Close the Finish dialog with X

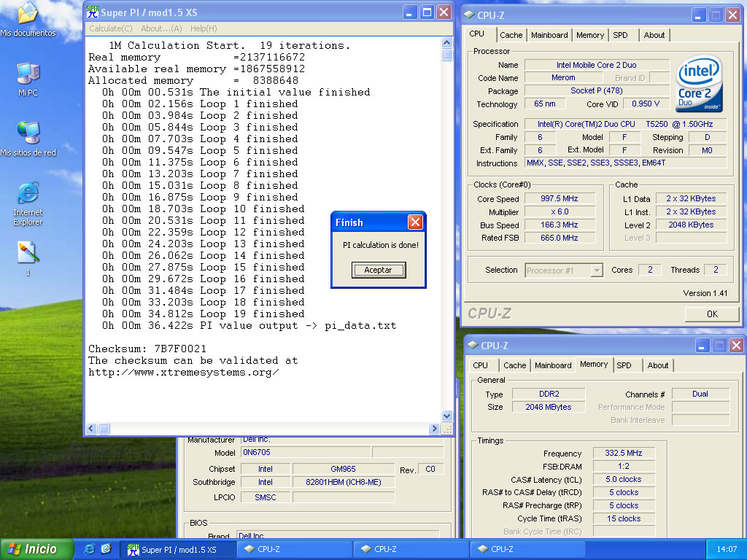click(415, 222)
